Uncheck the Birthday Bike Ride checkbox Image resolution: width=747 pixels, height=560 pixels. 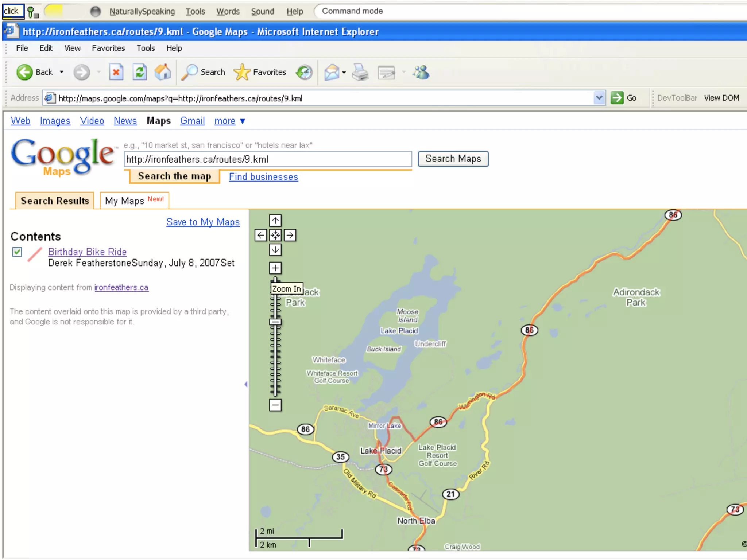(17, 252)
